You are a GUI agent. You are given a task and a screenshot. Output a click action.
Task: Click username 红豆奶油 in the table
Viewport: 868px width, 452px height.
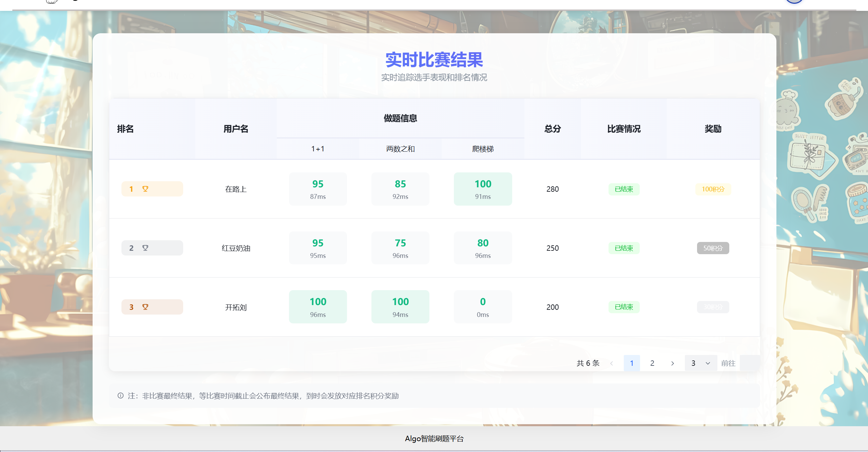coord(236,248)
